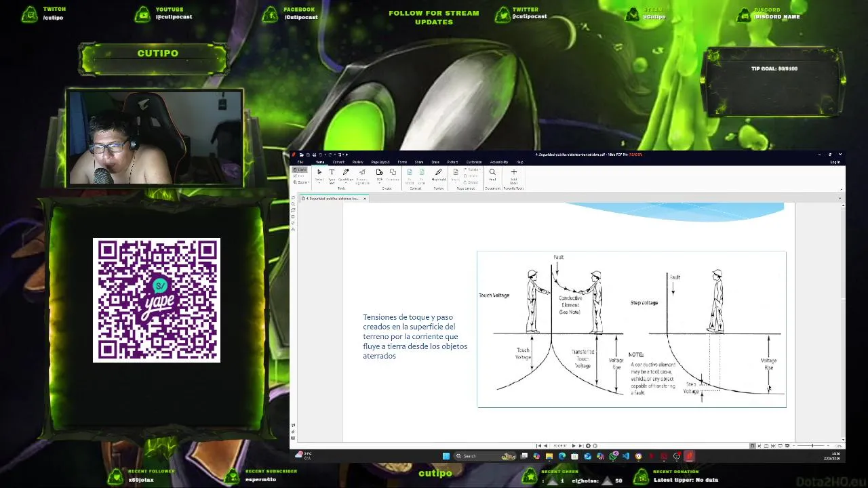The height and width of the screenshot is (488, 868).
Task: Click the Request Signature icon
Action: [x=362, y=171]
